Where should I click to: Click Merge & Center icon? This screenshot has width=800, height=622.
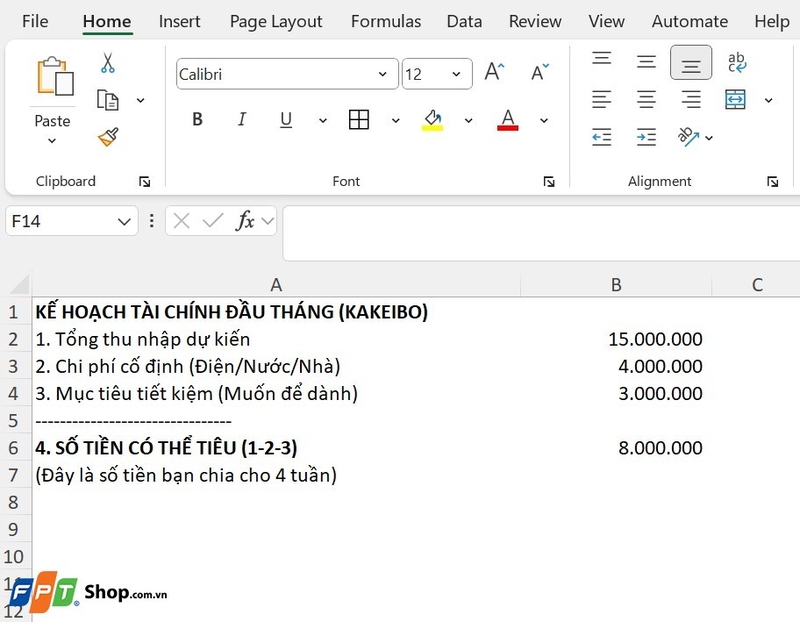[735, 99]
